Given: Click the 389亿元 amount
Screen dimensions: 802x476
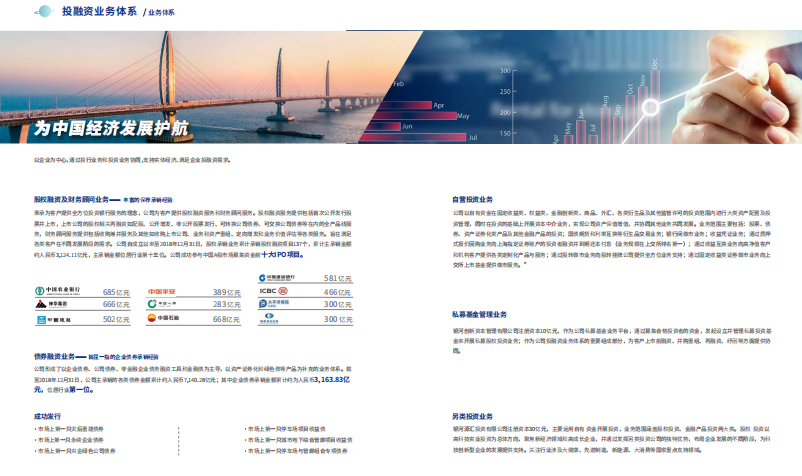Looking at the screenshot, I should (227, 292).
